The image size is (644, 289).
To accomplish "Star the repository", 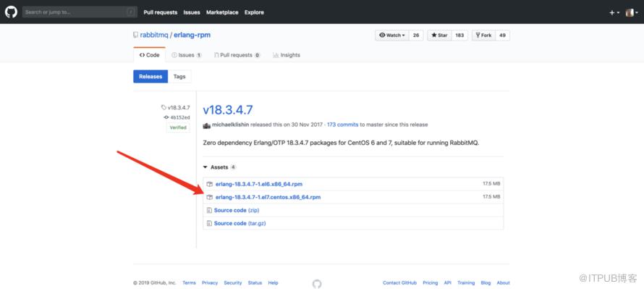I will click(439, 35).
